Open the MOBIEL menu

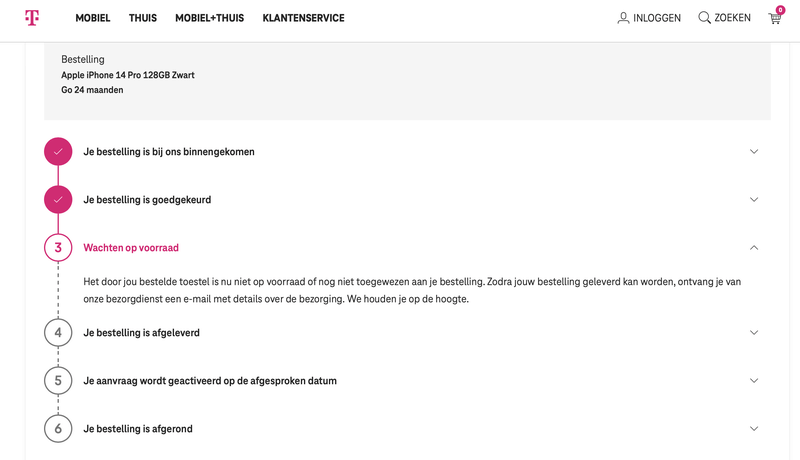point(93,18)
